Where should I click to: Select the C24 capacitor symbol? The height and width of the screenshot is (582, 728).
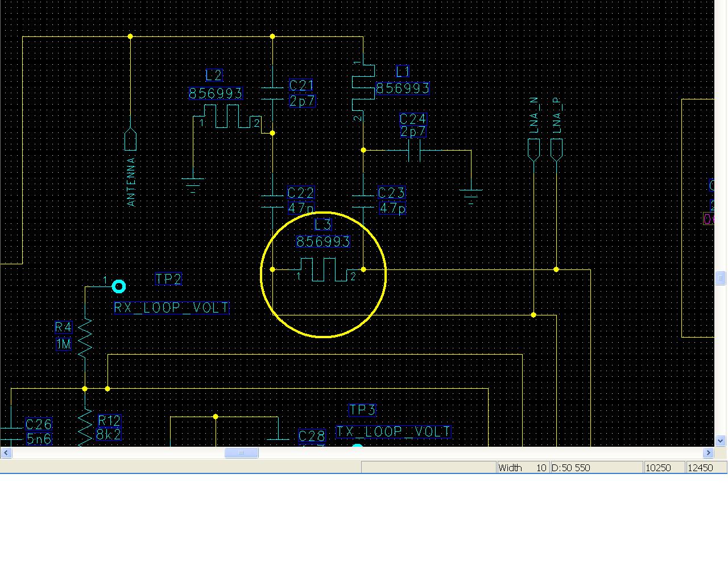pyautogui.click(x=415, y=151)
